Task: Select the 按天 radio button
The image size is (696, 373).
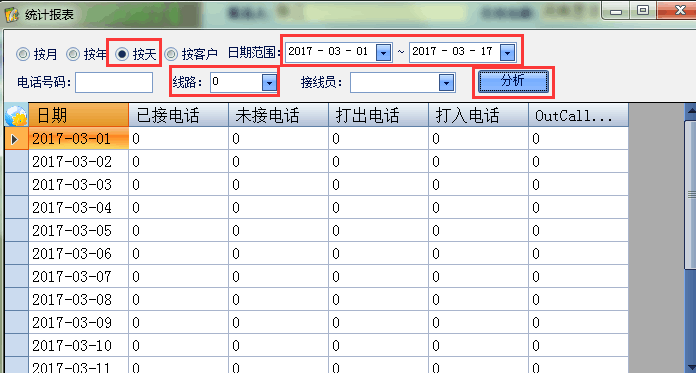Action: 122,55
